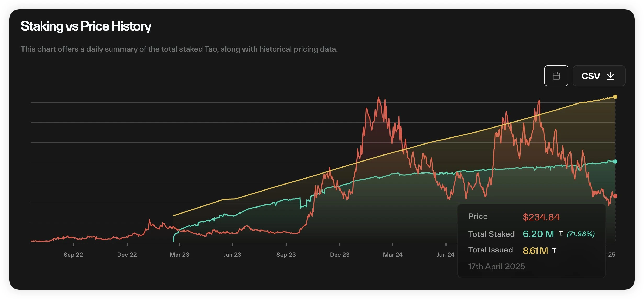
Task: Open the calendar date range picker
Action: [x=556, y=76]
